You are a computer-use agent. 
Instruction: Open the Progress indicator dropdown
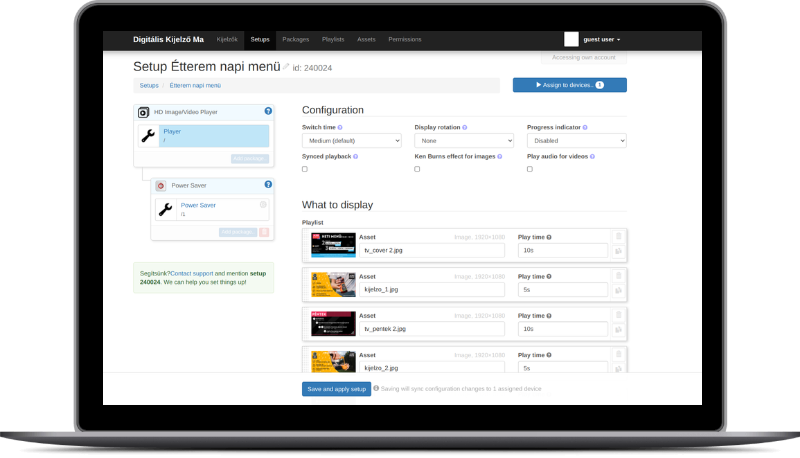point(576,141)
